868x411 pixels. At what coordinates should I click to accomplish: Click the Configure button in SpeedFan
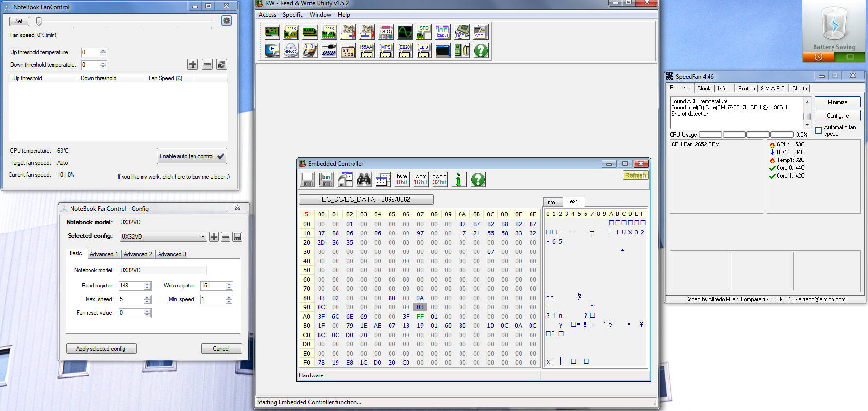[x=837, y=116]
